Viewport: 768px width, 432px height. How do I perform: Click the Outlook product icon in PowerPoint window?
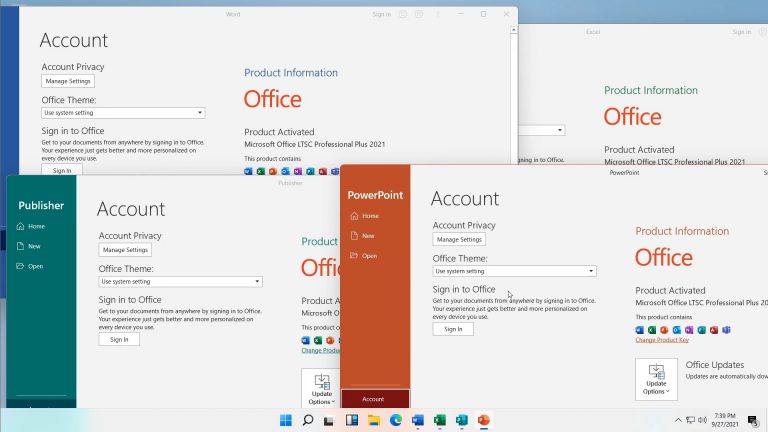tap(677, 330)
